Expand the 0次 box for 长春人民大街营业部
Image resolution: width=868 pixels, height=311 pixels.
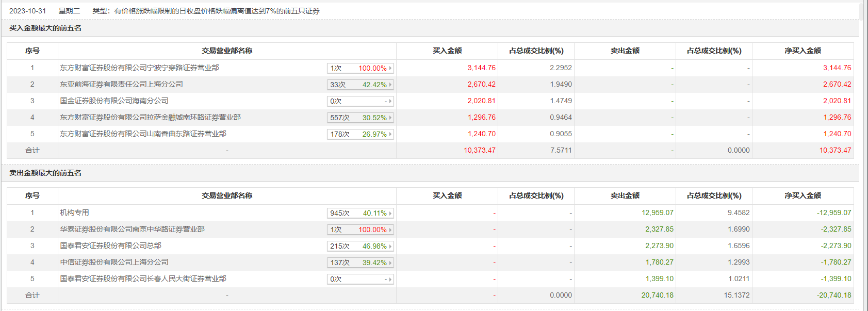pos(361,279)
